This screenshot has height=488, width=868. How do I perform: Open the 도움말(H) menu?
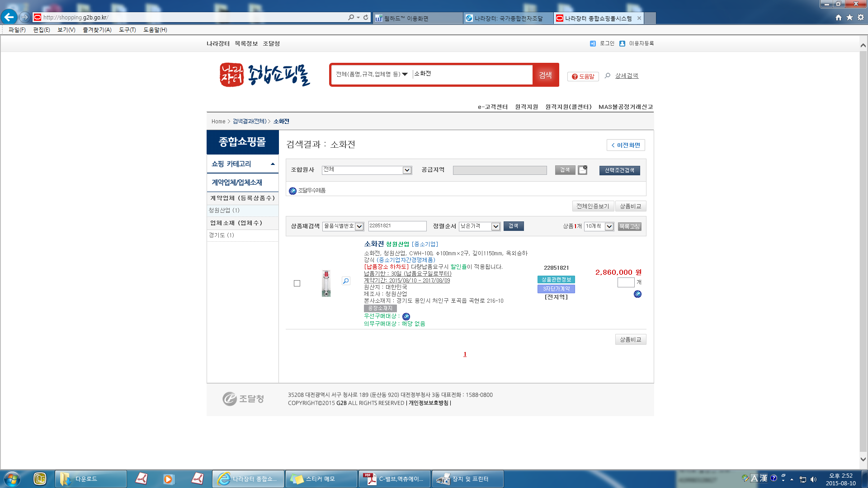[x=155, y=30]
